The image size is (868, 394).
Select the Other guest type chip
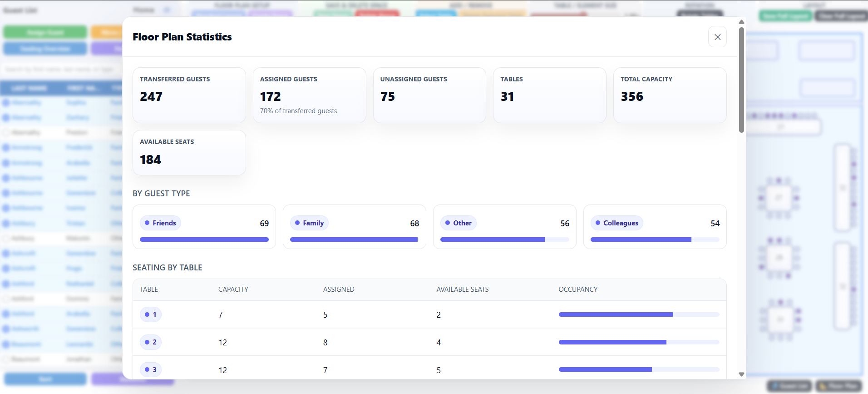pos(459,223)
